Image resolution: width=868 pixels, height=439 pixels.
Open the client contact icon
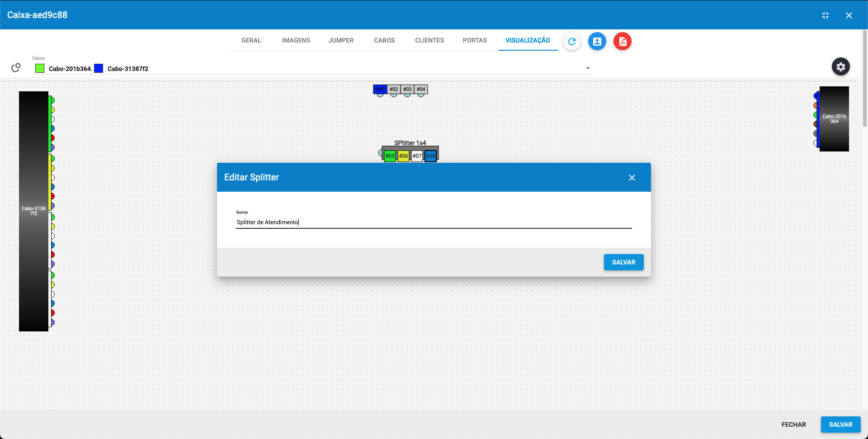tap(597, 41)
